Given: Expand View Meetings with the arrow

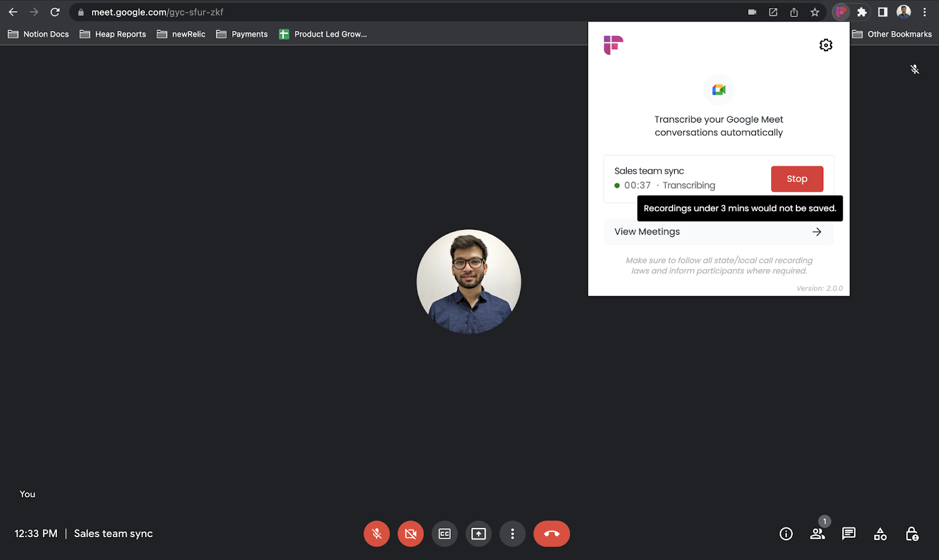Looking at the screenshot, I should tap(817, 232).
